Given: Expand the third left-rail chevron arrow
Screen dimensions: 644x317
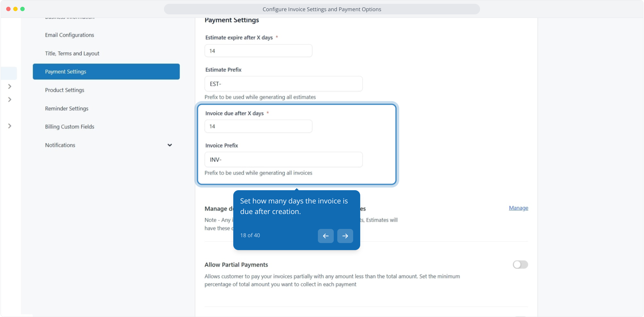Looking at the screenshot, I should point(10,126).
